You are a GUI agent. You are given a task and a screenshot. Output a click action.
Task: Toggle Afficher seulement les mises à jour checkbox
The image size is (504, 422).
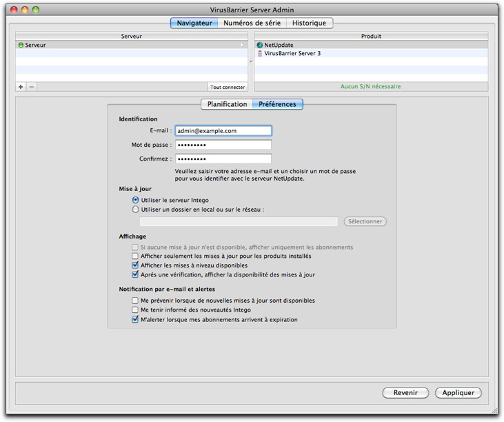(135, 256)
